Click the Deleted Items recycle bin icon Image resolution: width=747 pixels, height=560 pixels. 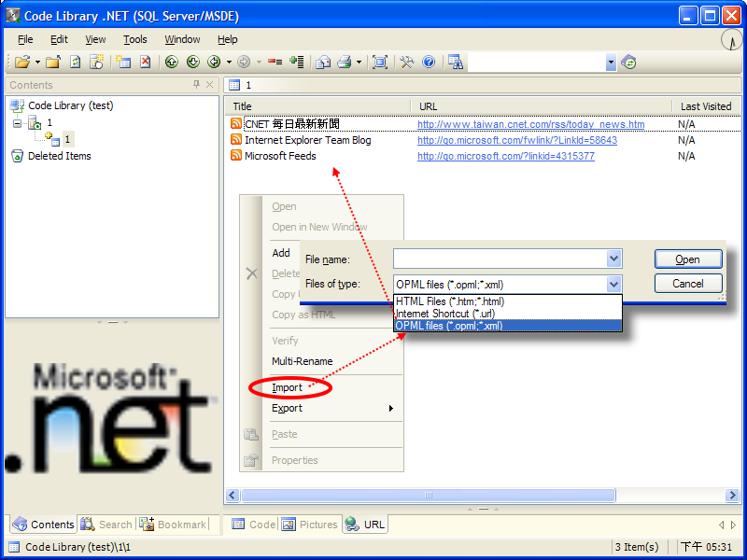click(17, 156)
